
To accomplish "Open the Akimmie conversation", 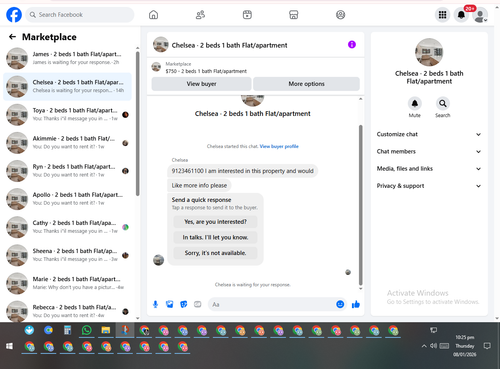I will click(x=67, y=143).
